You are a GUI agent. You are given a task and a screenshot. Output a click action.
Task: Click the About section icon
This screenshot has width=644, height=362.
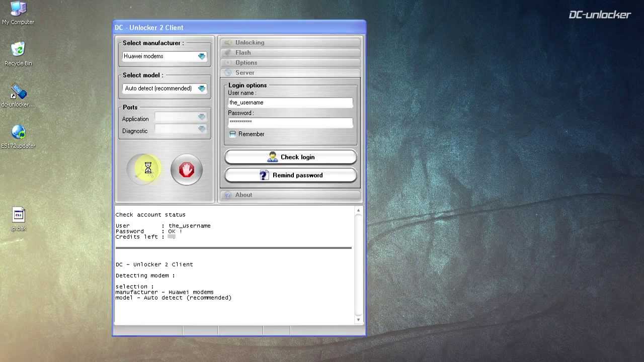(x=228, y=195)
